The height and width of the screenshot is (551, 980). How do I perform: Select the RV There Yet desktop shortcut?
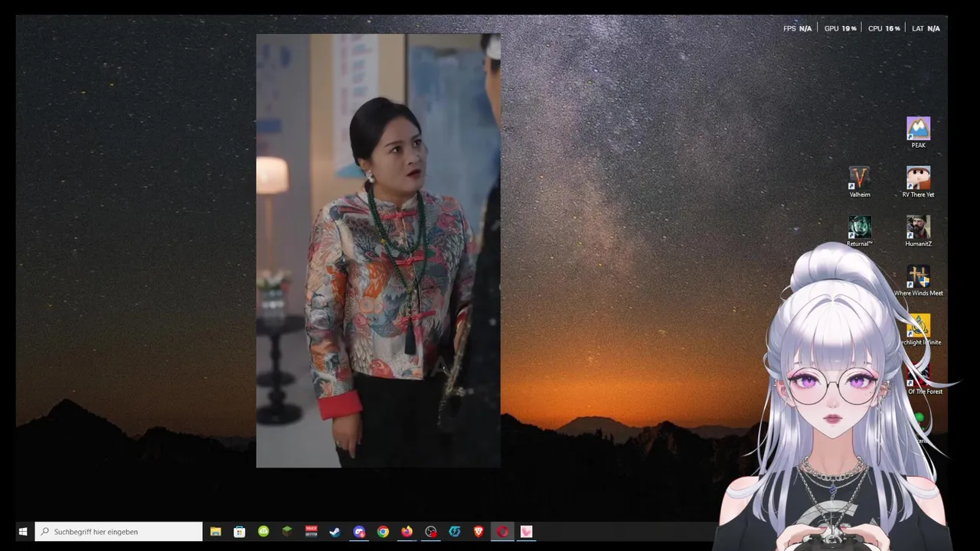coord(918,182)
